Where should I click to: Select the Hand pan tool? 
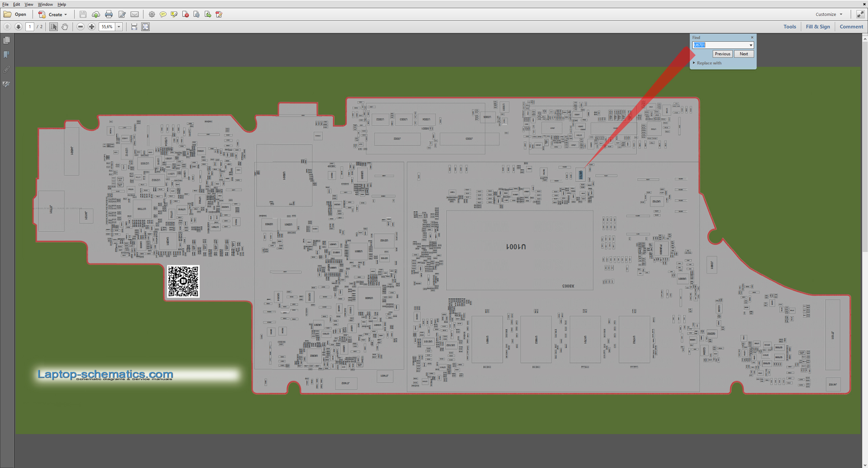point(65,26)
